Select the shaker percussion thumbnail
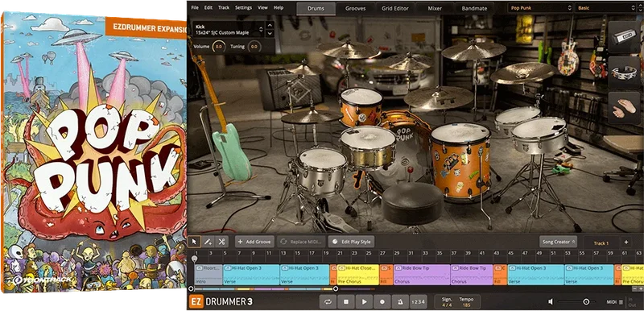 click(624, 37)
